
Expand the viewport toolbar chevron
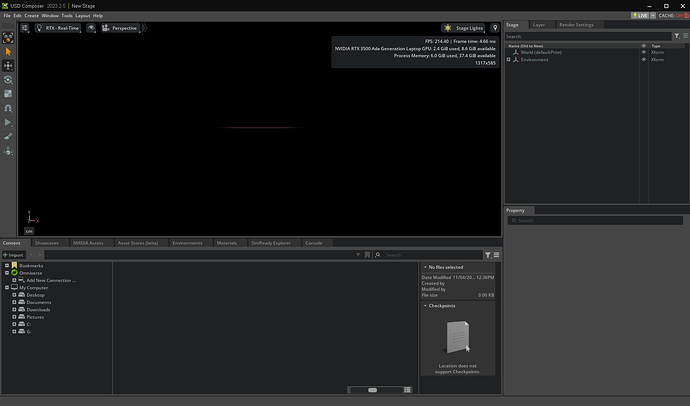[144, 28]
